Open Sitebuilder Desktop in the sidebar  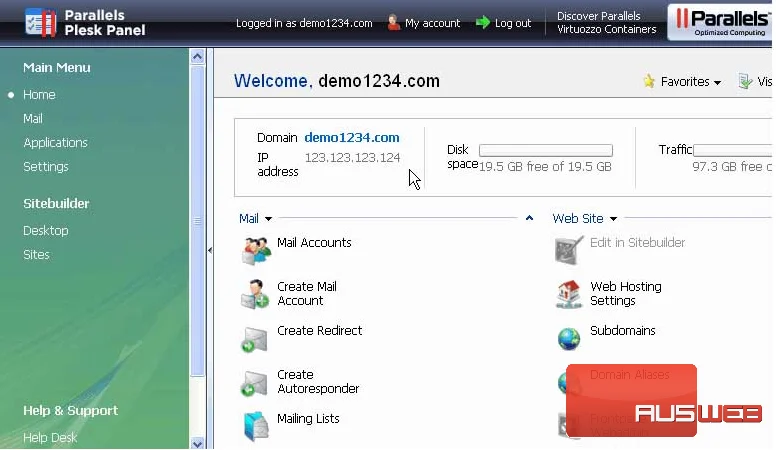[x=46, y=231]
